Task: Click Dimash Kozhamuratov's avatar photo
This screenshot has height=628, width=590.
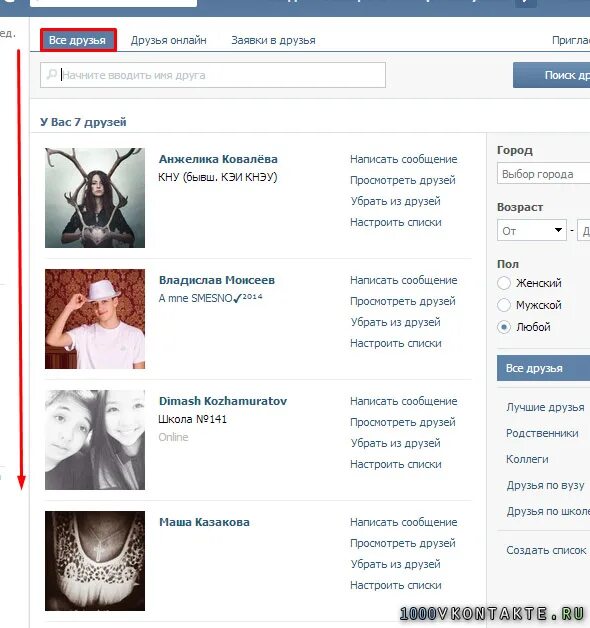Action: point(95,440)
